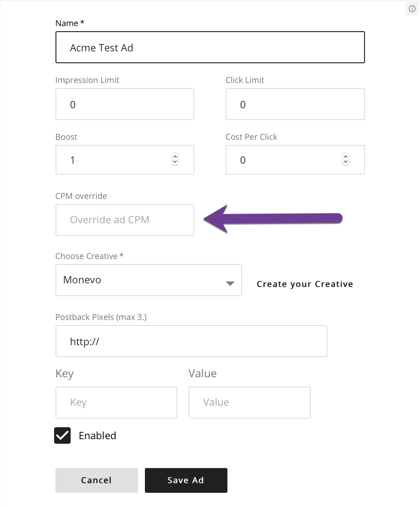Click the Boost field stepper arrows
The image size is (420, 507).
(x=175, y=159)
